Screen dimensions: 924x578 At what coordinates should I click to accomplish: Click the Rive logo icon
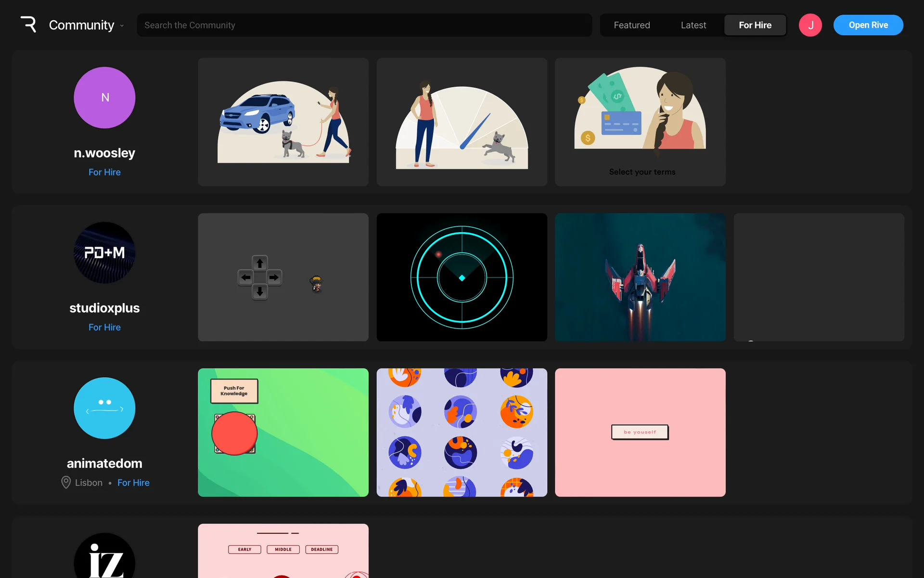[28, 25]
